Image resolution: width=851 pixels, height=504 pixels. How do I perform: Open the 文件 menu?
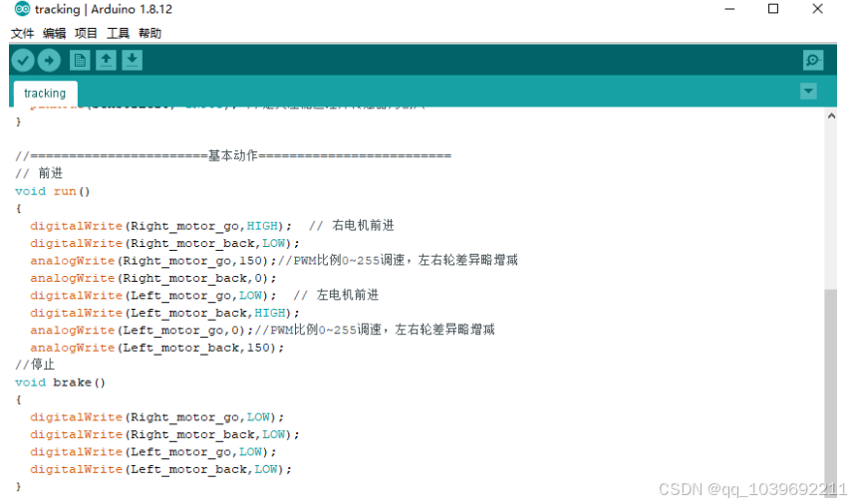click(22, 34)
